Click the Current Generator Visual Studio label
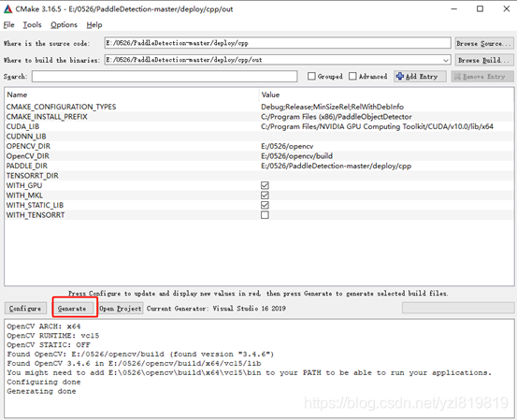This screenshot has width=517, height=420. coord(216,309)
